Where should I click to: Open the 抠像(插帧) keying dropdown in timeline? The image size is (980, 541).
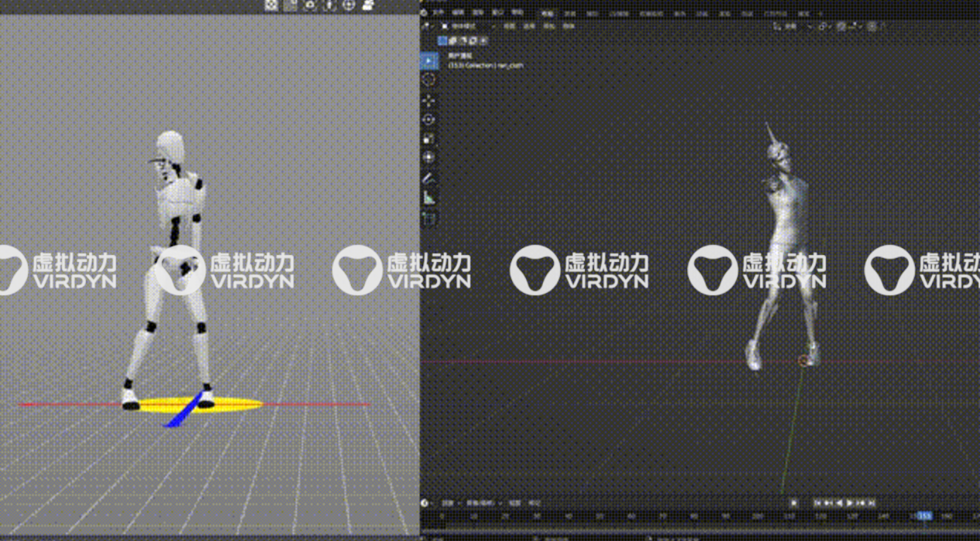point(483,502)
